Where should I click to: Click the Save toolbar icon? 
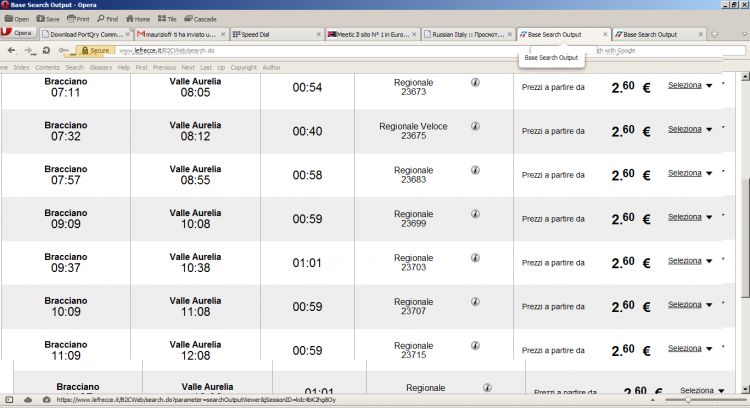pyautogui.click(x=47, y=19)
